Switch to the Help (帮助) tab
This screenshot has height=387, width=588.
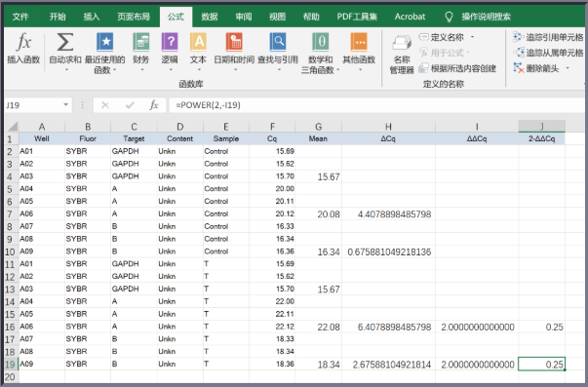(311, 17)
